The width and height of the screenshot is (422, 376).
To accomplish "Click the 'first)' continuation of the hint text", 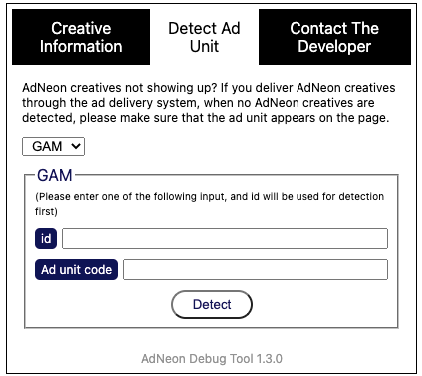I will [46, 211].
